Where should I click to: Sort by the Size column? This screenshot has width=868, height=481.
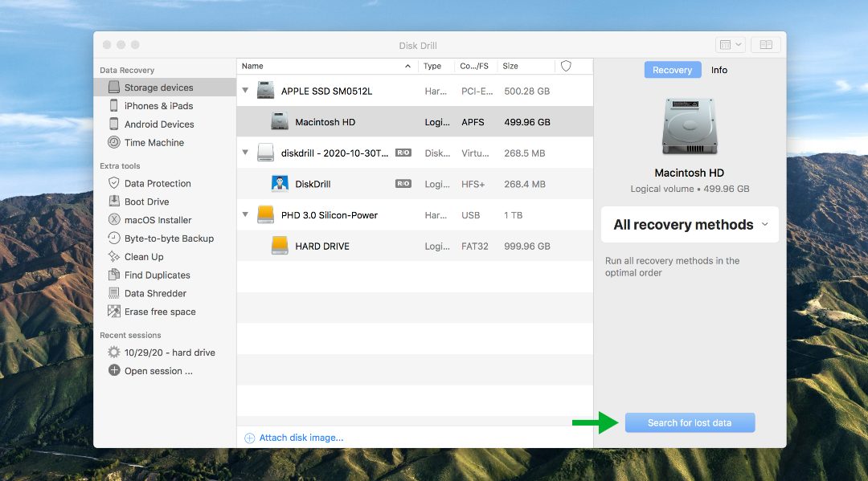[526, 66]
